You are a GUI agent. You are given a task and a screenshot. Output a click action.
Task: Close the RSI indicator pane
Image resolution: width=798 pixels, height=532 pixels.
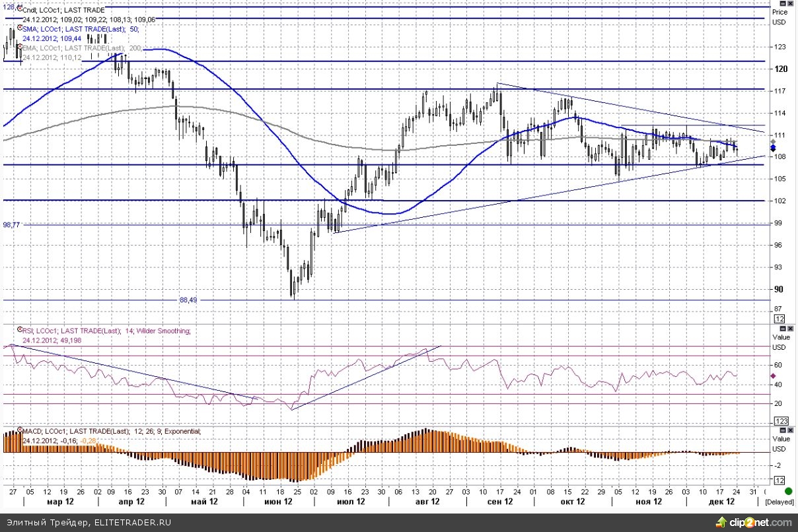pyautogui.click(x=791, y=328)
